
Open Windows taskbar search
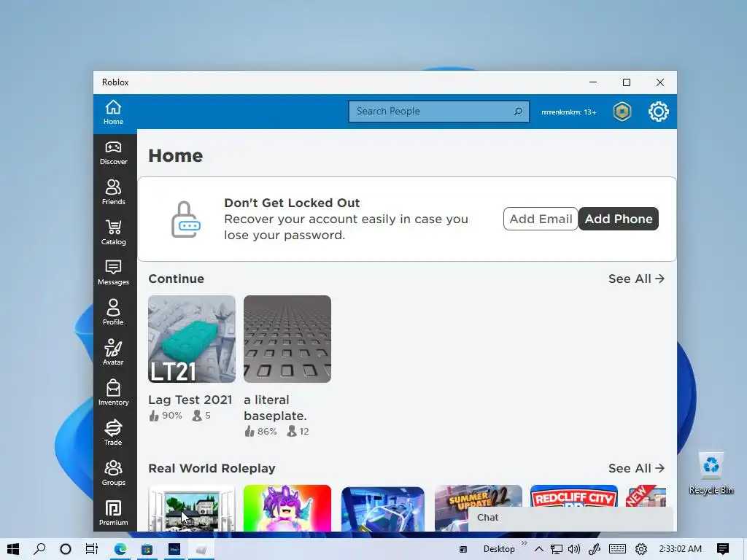pyautogui.click(x=39, y=549)
